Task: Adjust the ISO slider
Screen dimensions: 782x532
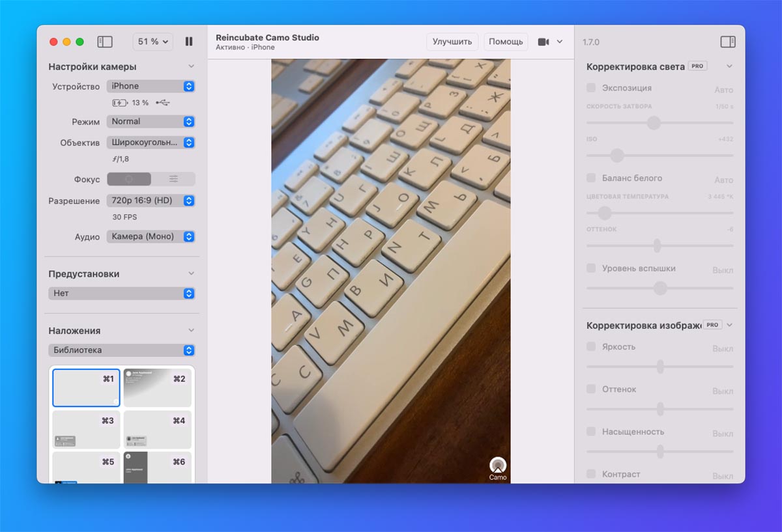Action: coord(659,155)
